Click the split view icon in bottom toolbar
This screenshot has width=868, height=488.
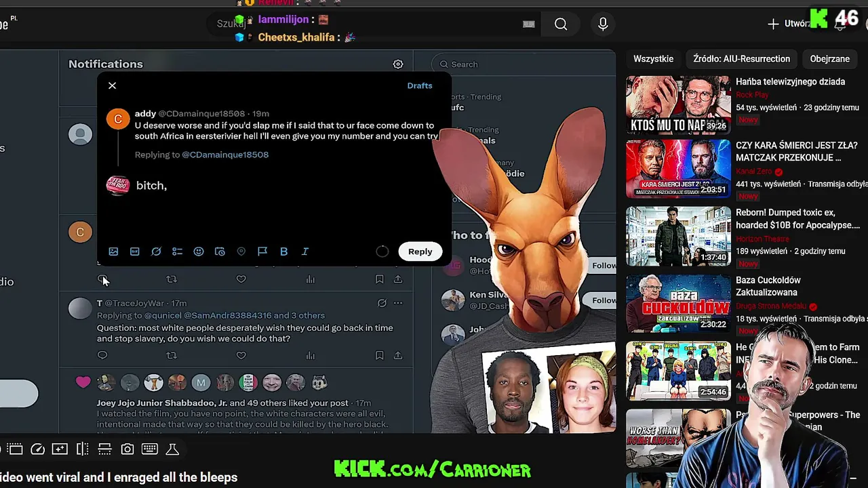click(83, 449)
